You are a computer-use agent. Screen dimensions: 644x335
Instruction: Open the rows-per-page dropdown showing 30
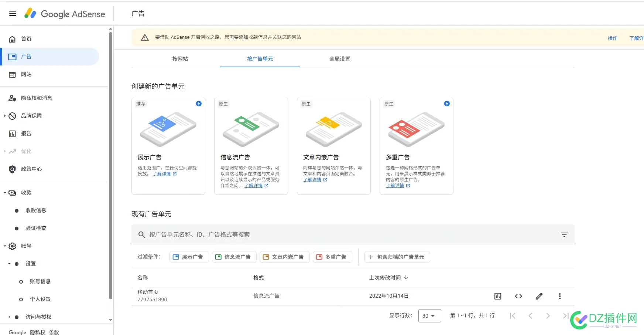click(429, 316)
